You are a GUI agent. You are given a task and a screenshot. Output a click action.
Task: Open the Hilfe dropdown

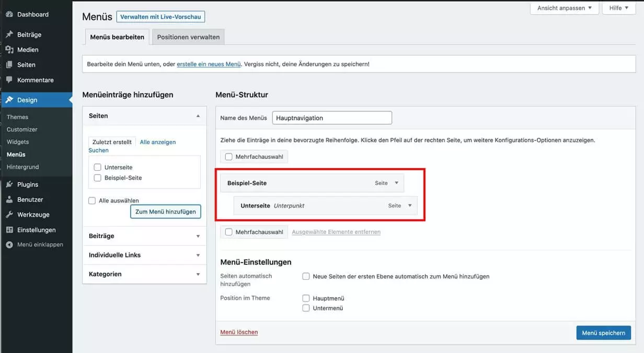point(618,8)
